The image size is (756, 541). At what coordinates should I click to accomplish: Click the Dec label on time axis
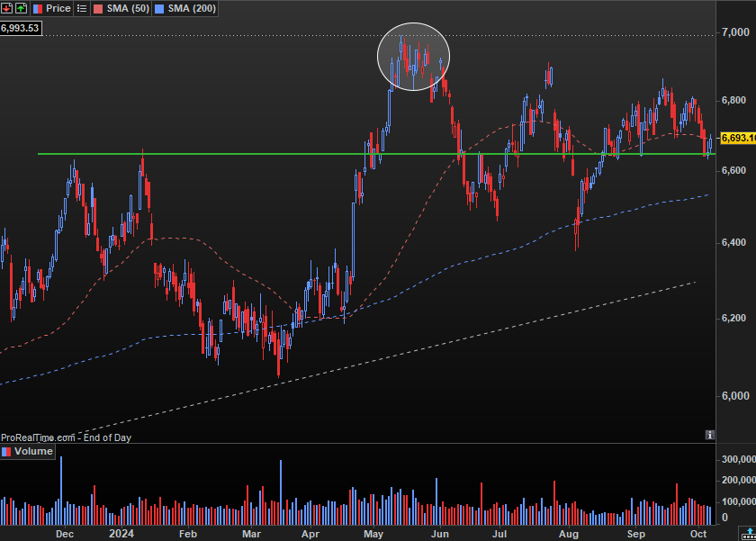65,534
